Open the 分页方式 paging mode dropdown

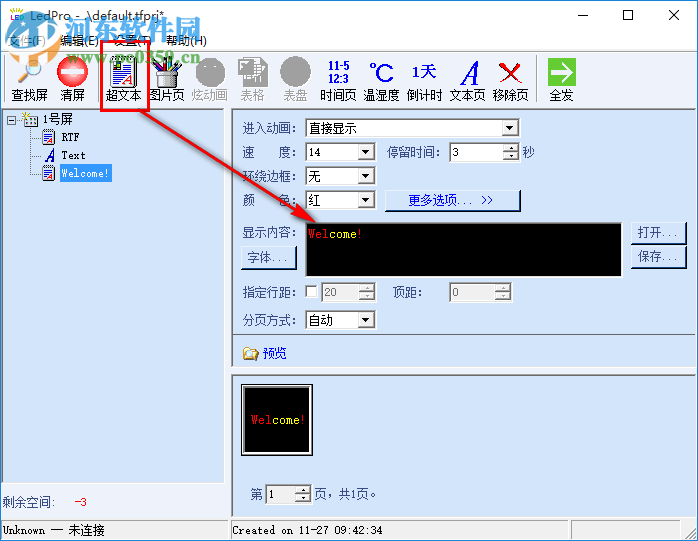point(365,320)
